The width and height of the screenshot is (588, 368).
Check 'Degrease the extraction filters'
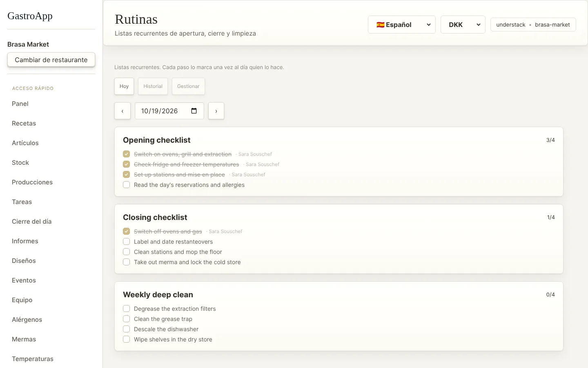[x=127, y=309]
